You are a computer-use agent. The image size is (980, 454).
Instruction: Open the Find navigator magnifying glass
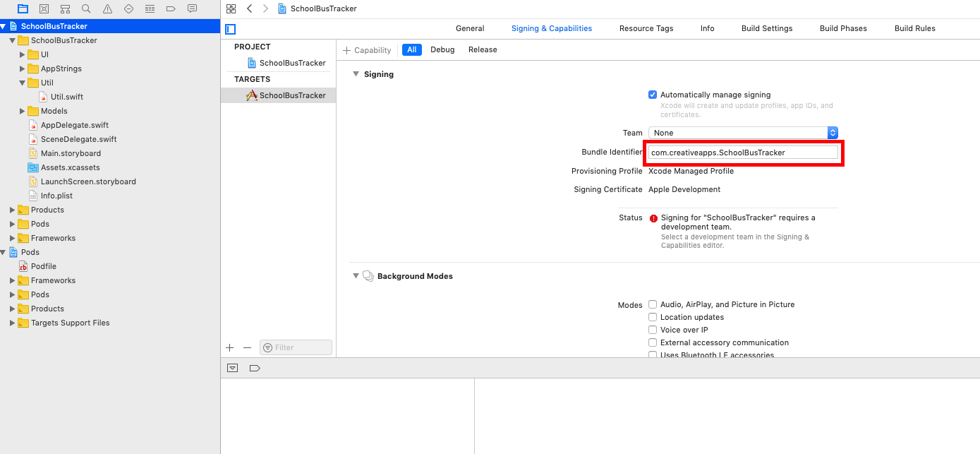pyautogui.click(x=86, y=8)
